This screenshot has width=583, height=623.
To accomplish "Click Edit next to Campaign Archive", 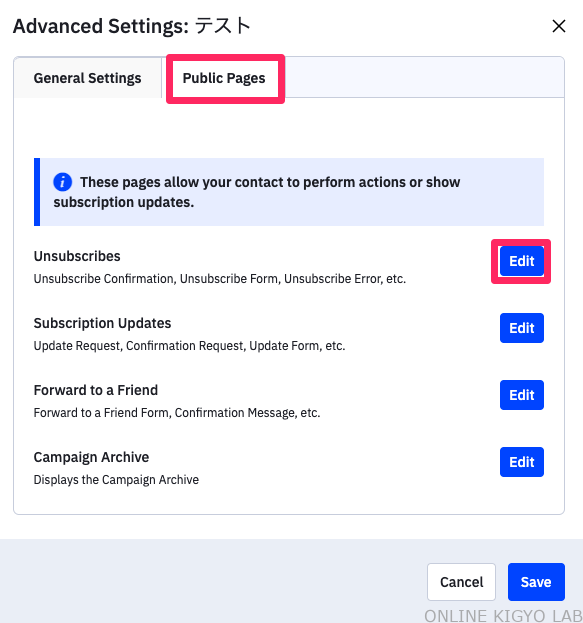I will (x=521, y=462).
